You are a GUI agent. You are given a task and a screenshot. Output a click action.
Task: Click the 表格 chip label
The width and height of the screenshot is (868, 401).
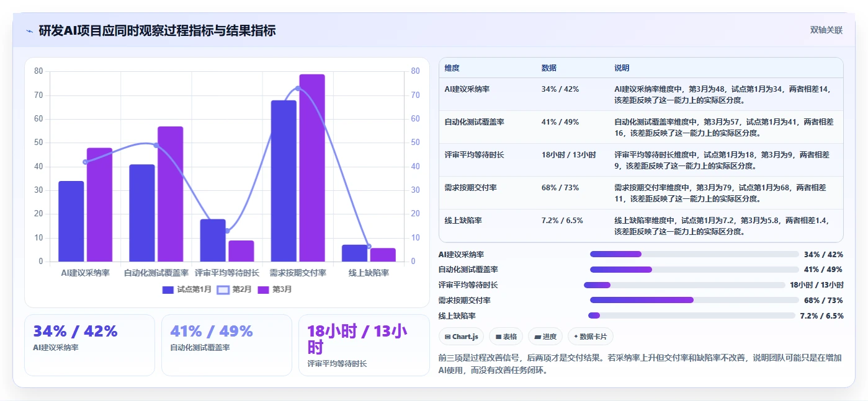click(x=510, y=337)
